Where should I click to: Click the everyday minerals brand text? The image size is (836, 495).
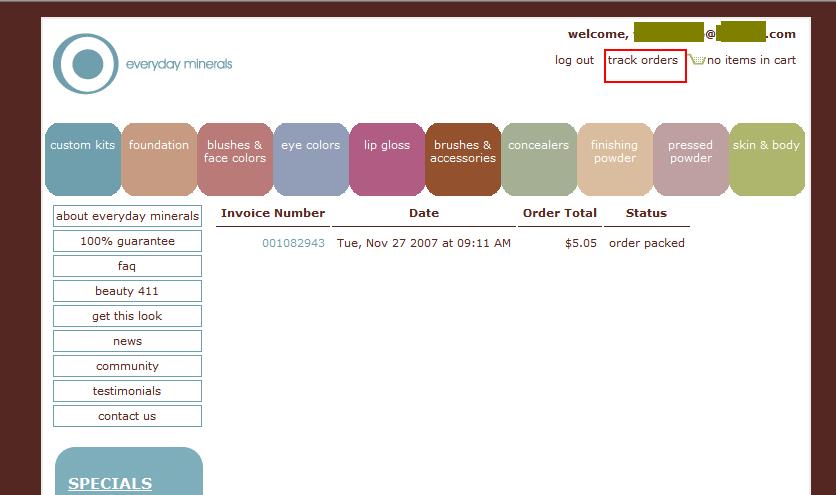click(179, 65)
